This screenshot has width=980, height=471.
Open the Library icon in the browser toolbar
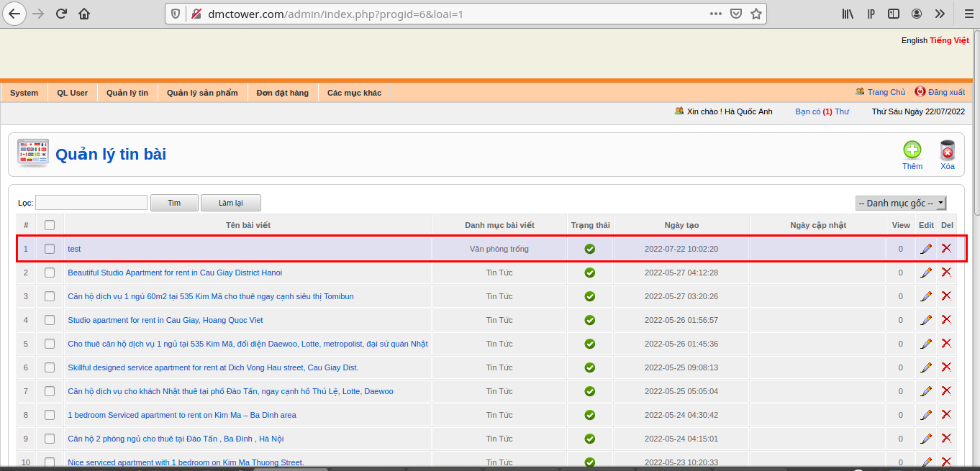(x=848, y=14)
